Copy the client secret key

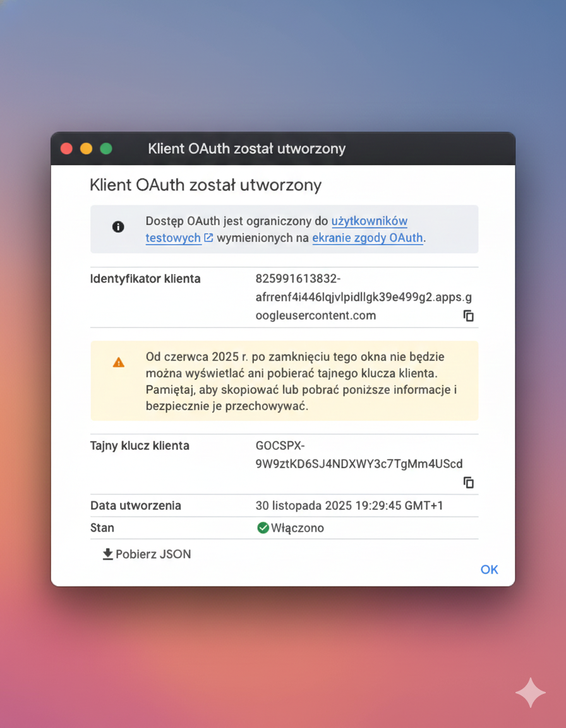(468, 483)
